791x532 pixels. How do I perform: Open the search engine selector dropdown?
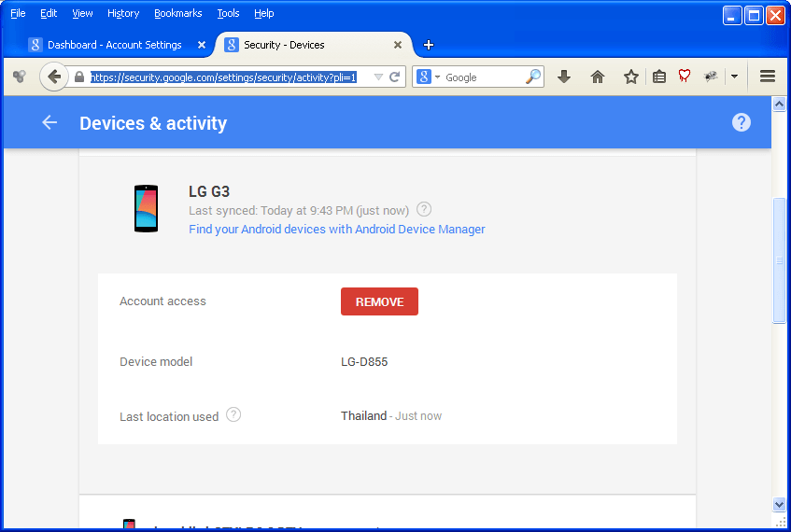429,77
